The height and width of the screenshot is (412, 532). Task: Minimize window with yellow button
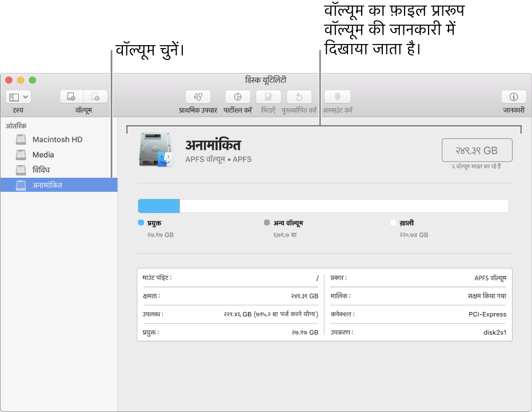[x=21, y=80]
